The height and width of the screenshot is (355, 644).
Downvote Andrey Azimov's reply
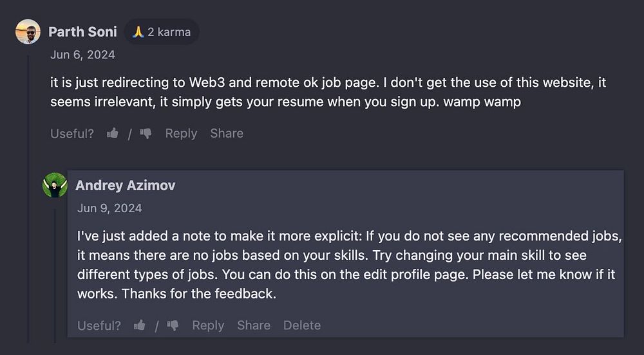(x=173, y=326)
